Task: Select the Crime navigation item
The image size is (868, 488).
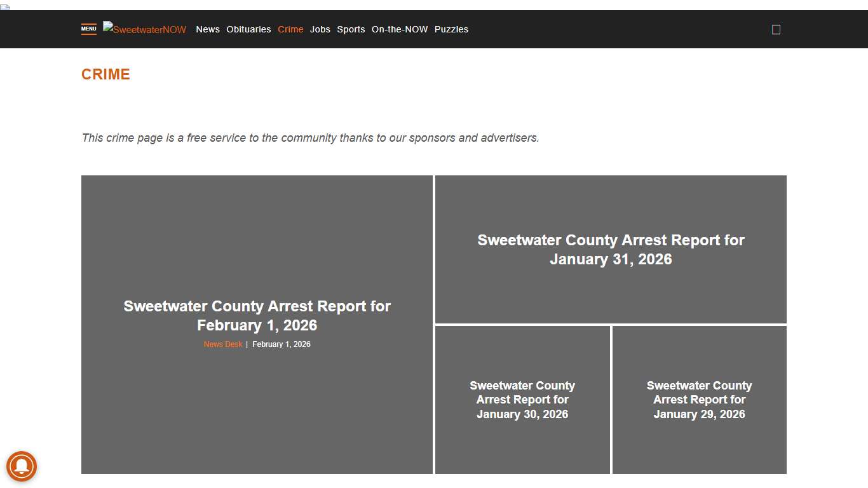Action: pos(290,29)
